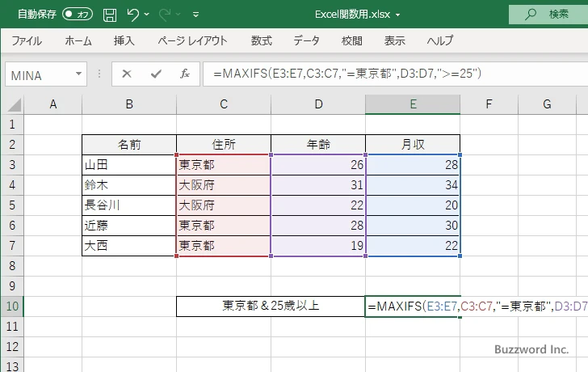This screenshot has height=372, width=588.
Task: Switch to the ホーム tab
Action: [x=78, y=40]
